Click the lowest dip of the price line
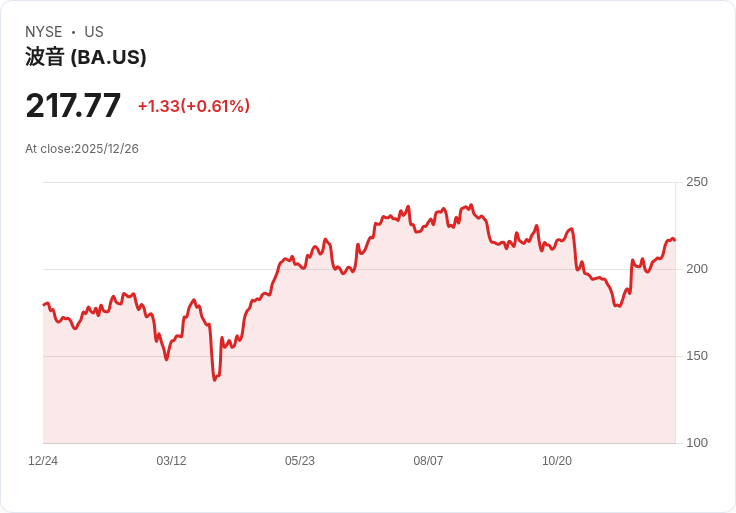Viewport: 736px width, 513px height. coord(214,380)
